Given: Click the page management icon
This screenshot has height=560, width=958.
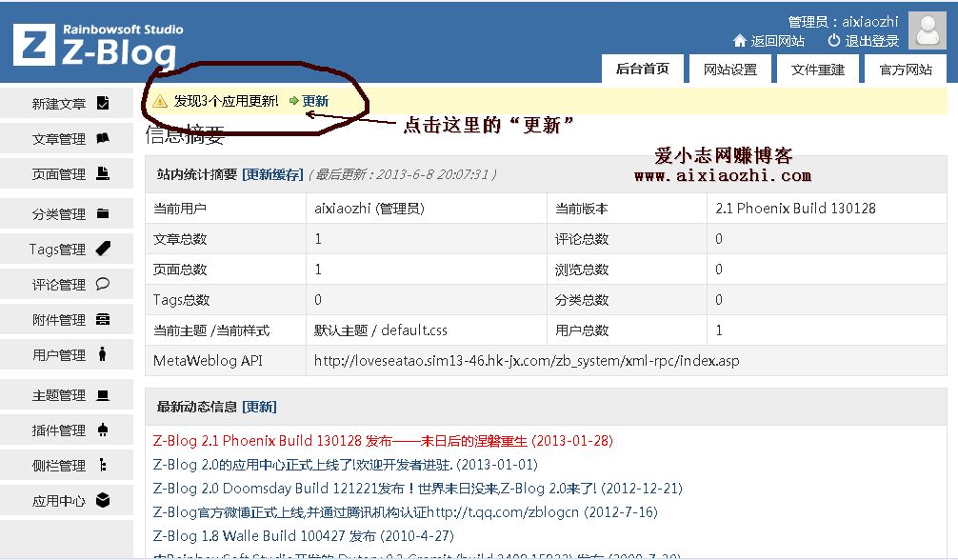Looking at the screenshot, I should tap(103, 173).
